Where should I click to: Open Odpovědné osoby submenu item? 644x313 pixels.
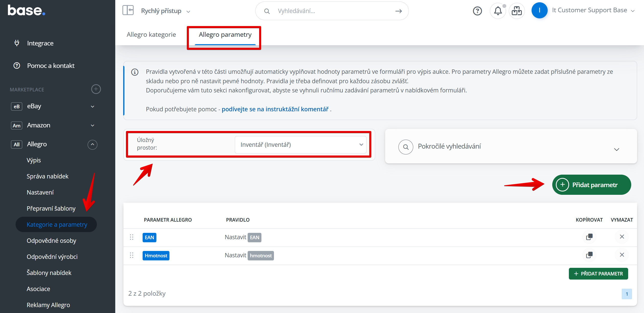[x=51, y=241]
